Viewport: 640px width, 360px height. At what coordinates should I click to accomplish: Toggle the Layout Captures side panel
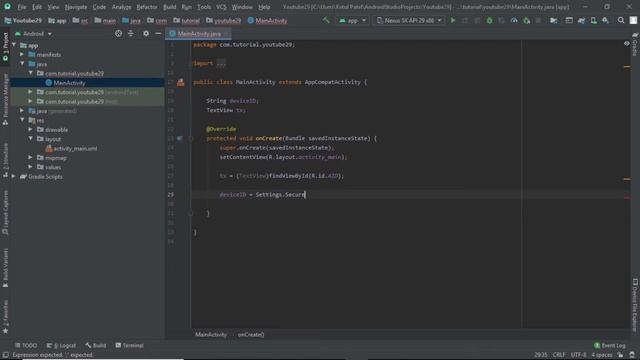pyautogui.click(x=5, y=212)
